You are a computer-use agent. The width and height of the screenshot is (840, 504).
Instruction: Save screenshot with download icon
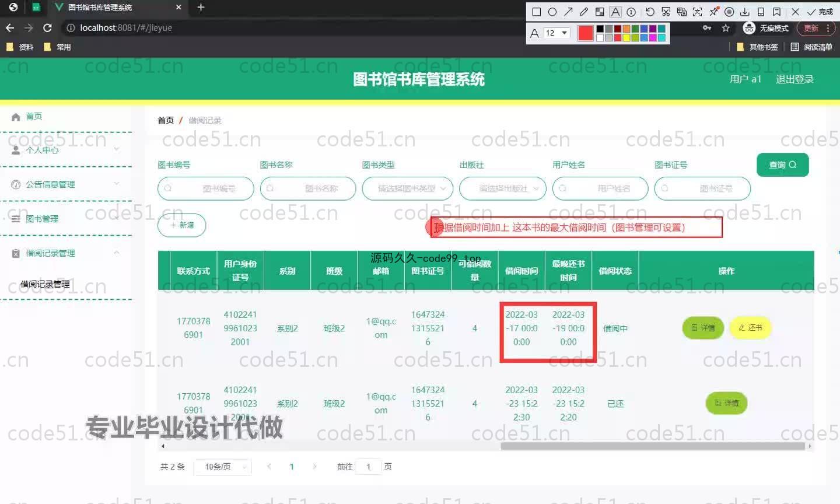coord(745,12)
